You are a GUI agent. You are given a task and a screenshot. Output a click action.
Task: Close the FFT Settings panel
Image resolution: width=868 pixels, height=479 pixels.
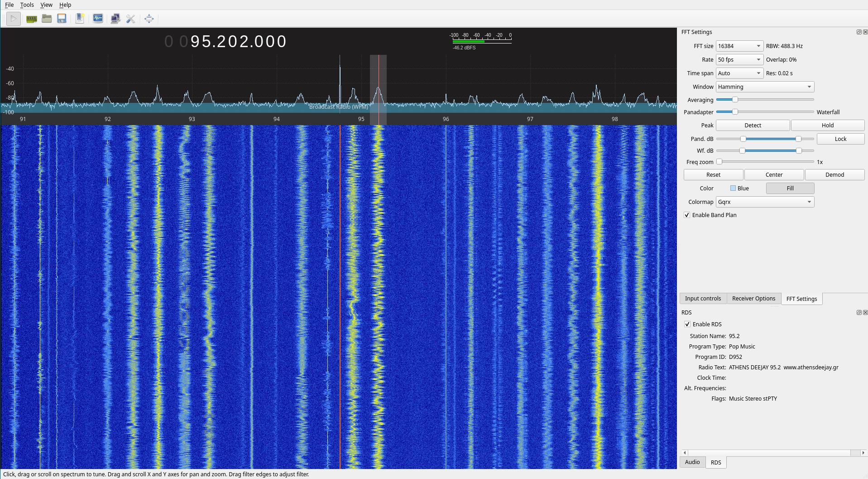click(865, 32)
